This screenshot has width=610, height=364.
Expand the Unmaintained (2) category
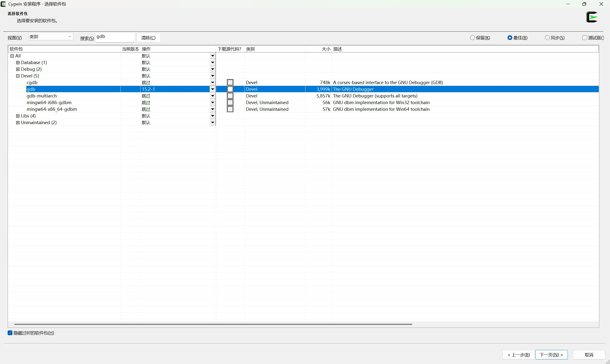18,122
